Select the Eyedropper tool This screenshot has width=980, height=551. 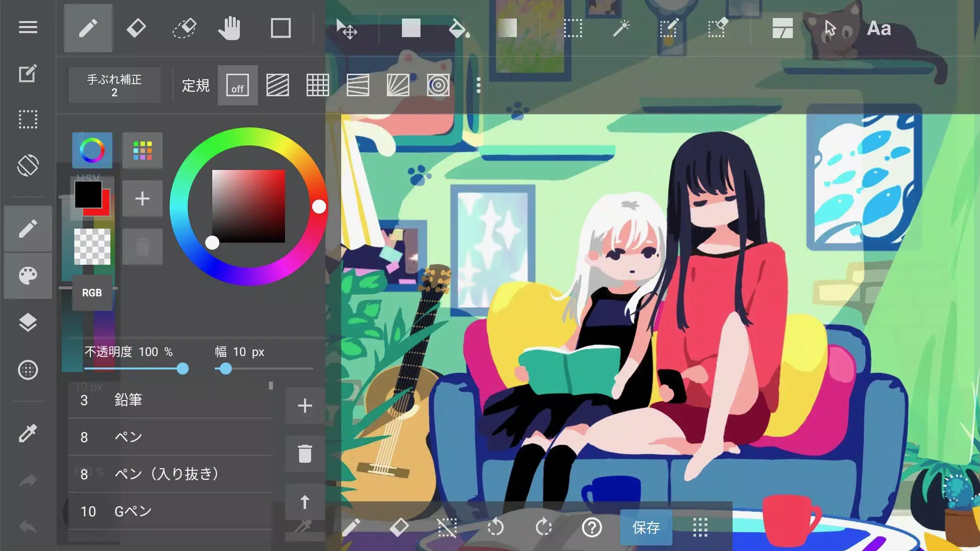(x=28, y=432)
